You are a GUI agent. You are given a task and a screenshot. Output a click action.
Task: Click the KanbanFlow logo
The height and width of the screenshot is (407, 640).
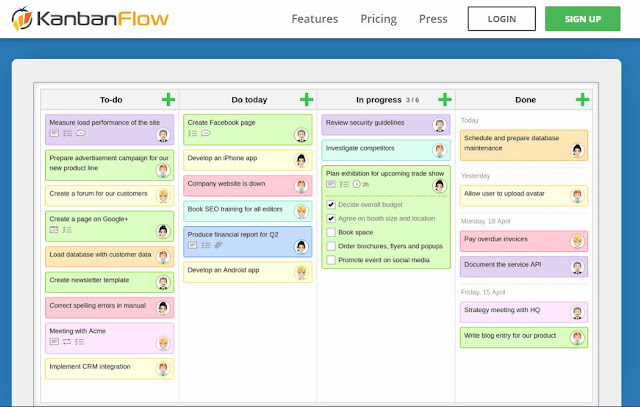pyautogui.click(x=90, y=19)
